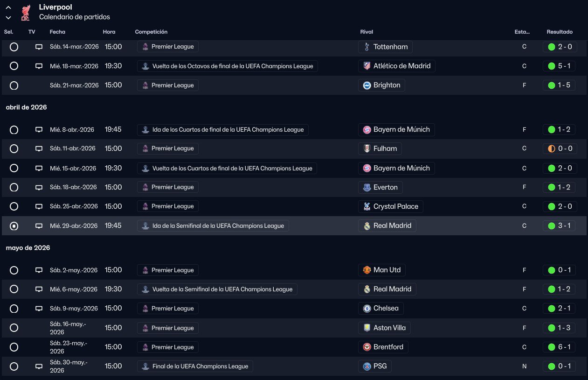Open the Real Madrid 3 - 1 result

point(559,226)
